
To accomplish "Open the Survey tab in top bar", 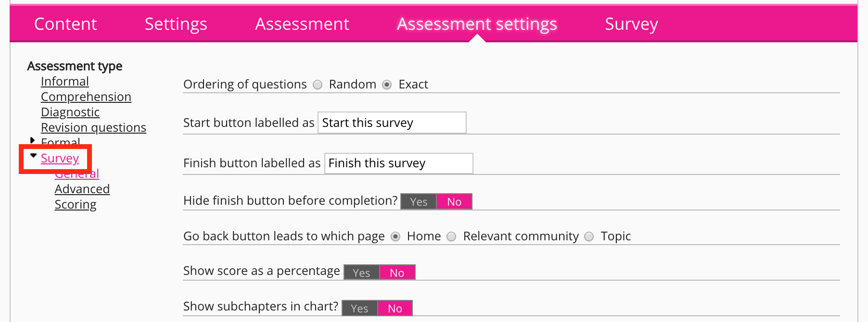I will pos(631,24).
